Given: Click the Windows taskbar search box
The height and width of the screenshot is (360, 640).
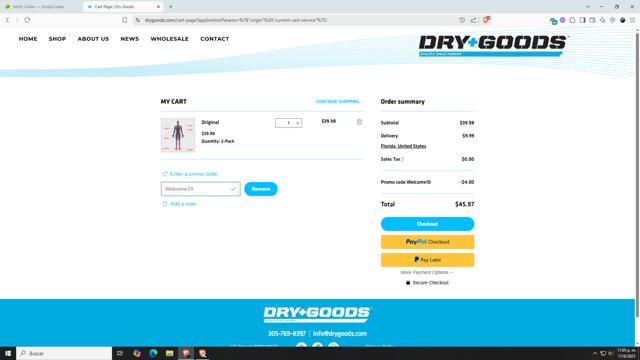Looking at the screenshot, I should [64, 353].
